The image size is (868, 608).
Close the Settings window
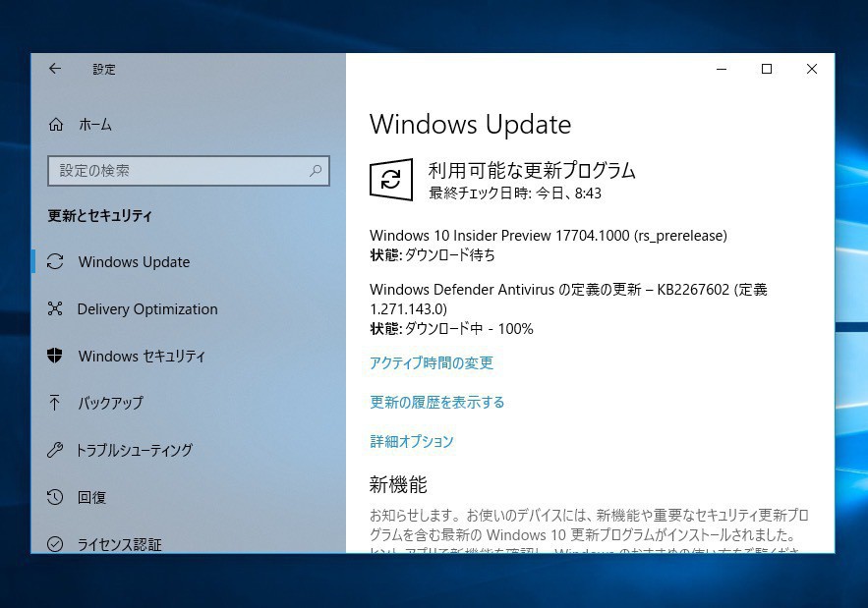pyautogui.click(x=812, y=69)
